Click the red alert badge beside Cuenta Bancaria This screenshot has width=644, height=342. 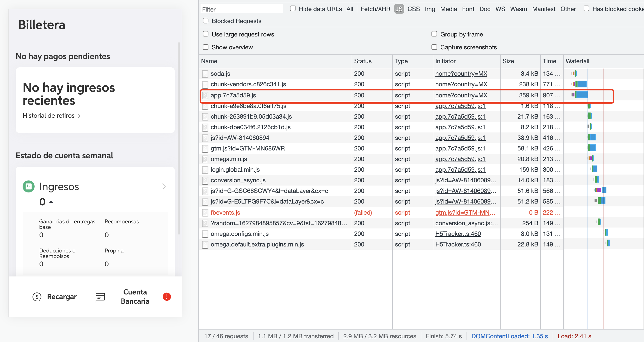(x=167, y=297)
